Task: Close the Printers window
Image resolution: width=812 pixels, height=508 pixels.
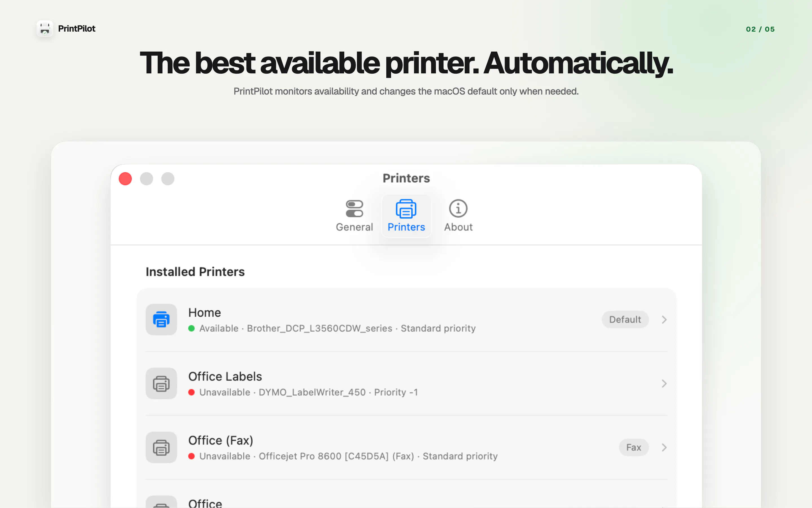Action: click(x=125, y=178)
